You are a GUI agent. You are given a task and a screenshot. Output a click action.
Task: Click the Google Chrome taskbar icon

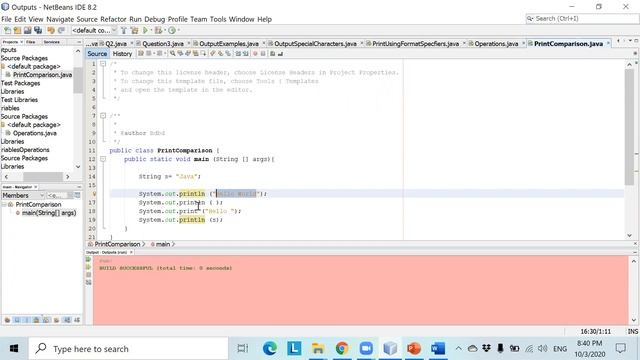[x=342, y=348]
